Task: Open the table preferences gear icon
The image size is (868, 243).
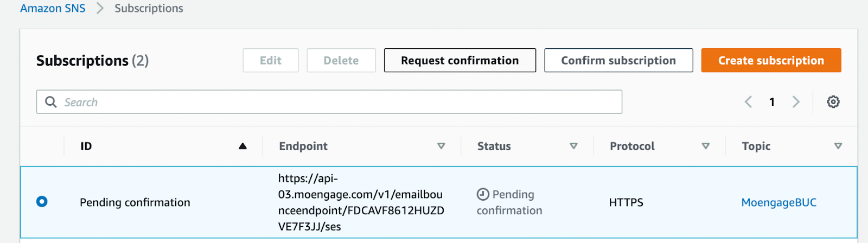Action: 833,102
